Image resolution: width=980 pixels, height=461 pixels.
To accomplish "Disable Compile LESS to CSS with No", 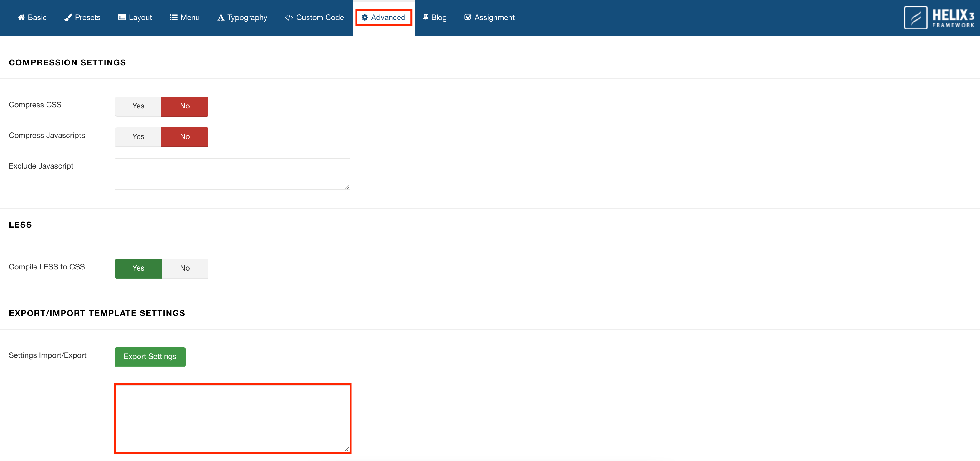I will [x=185, y=269].
